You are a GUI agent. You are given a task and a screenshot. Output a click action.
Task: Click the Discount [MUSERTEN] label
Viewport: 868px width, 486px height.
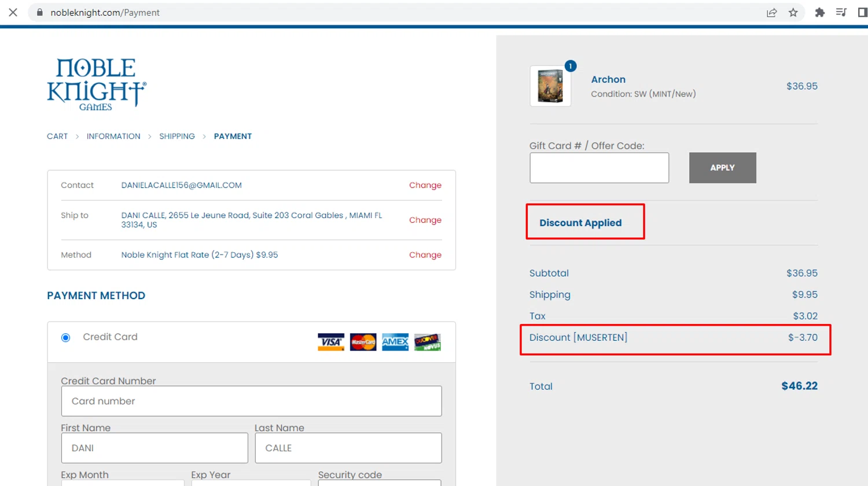coord(578,337)
